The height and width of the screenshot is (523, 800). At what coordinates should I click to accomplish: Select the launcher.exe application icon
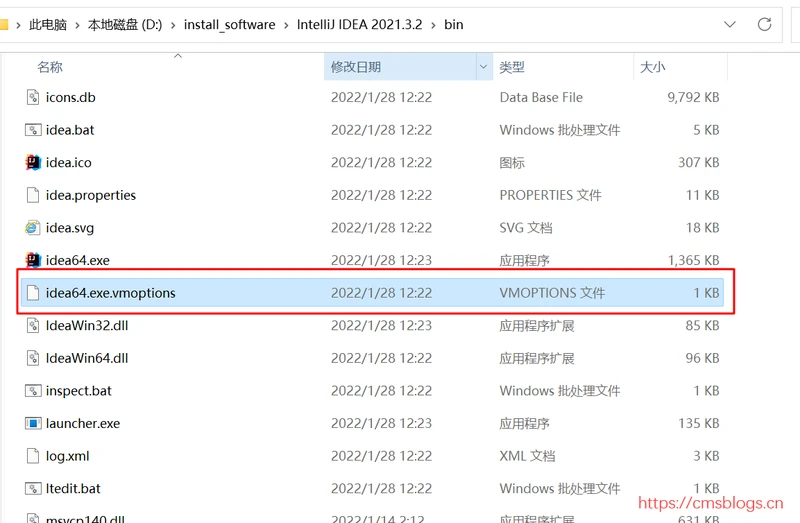point(33,423)
